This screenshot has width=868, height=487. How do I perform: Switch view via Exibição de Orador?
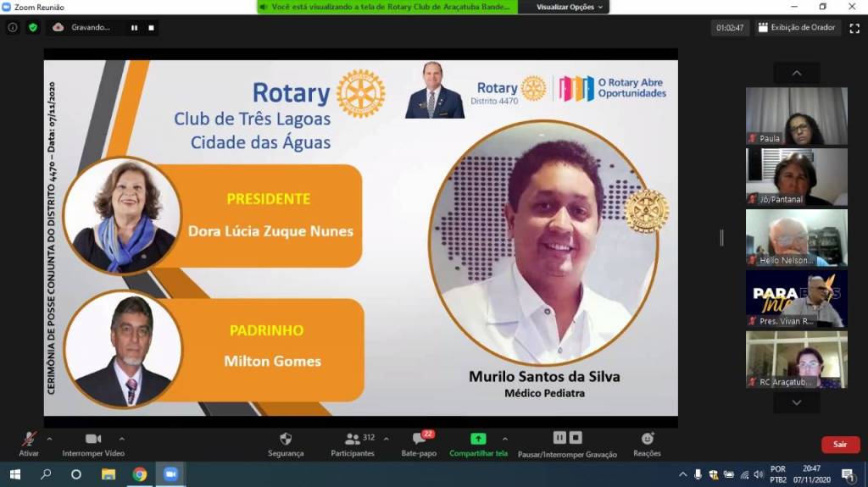[x=796, y=27]
